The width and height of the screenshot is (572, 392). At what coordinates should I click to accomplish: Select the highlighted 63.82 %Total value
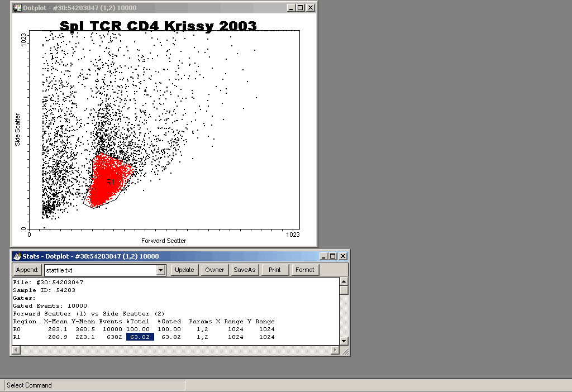coord(140,337)
